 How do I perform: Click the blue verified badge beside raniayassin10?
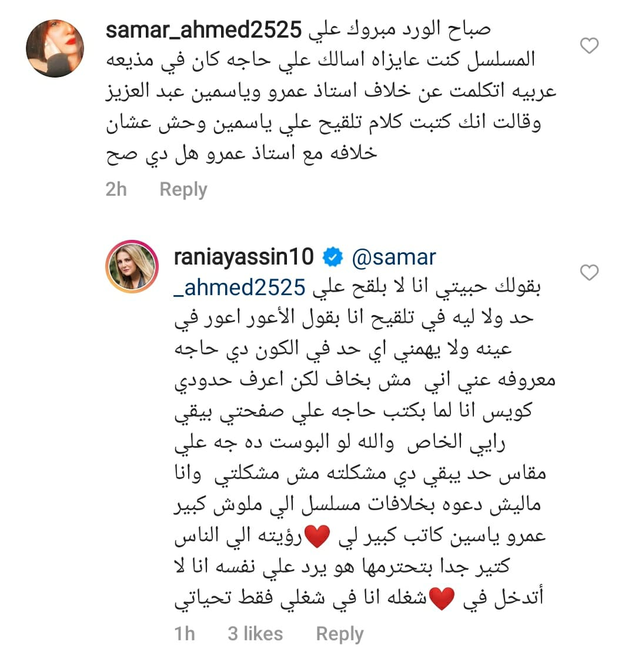point(333,257)
